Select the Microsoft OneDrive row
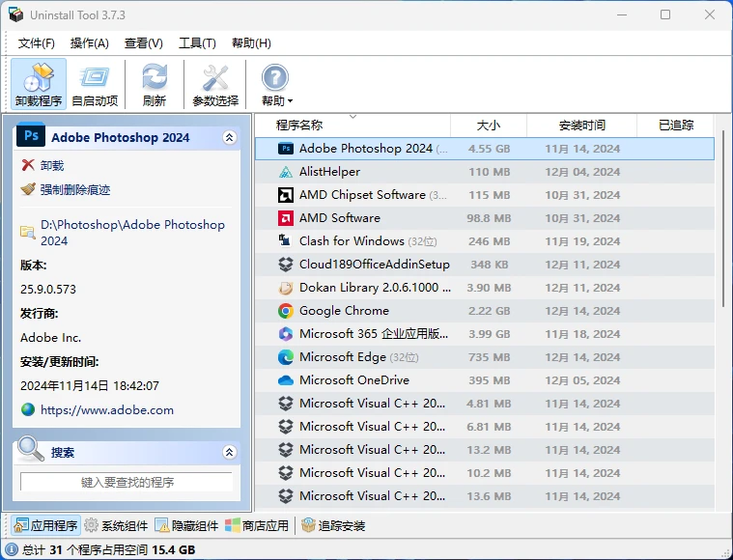This screenshot has height=560, width=733. pyautogui.click(x=485, y=380)
